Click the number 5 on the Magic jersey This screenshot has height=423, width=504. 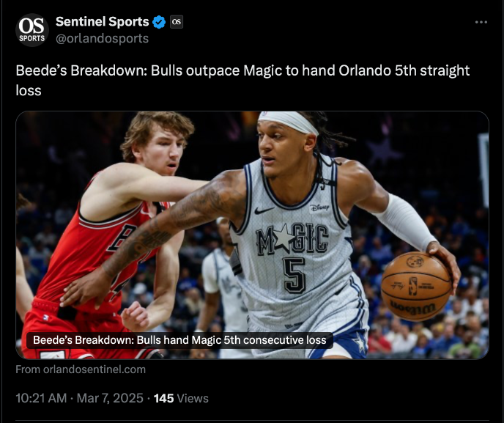[x=294, y=276]
